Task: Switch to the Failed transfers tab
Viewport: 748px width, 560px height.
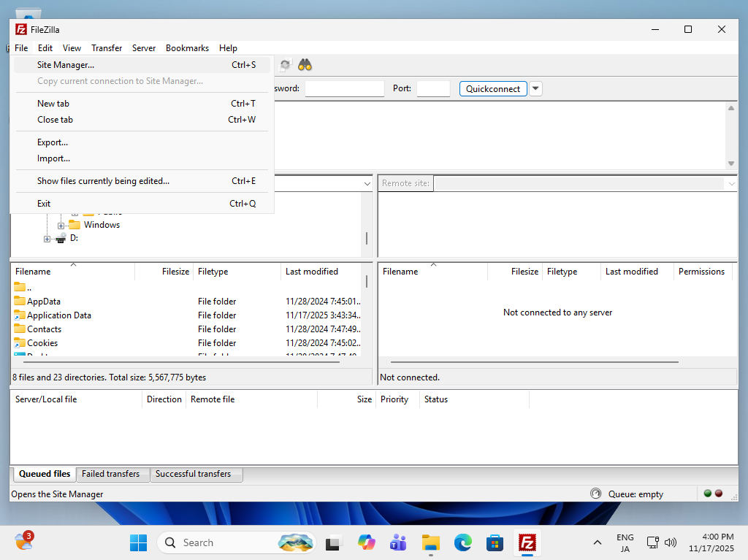Action: coord(112,474)
